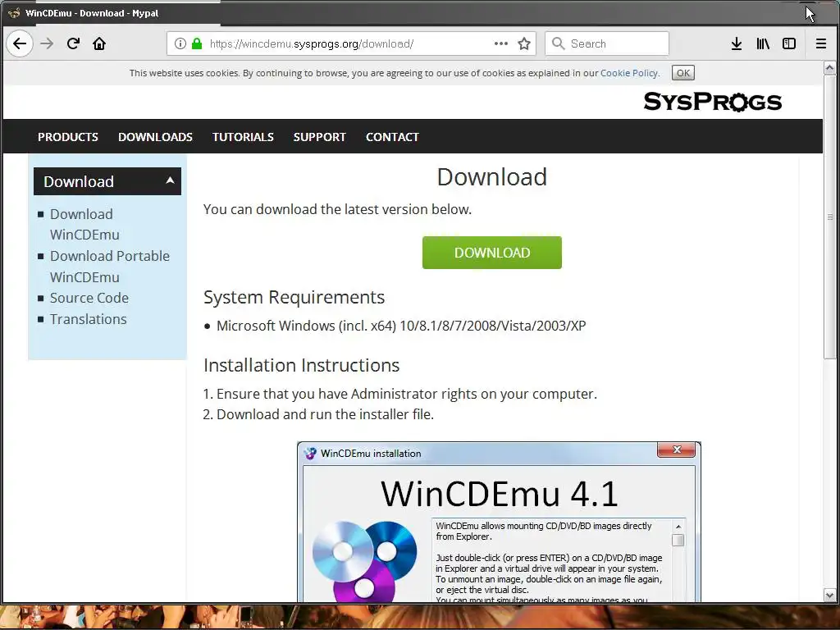Open the downloads panel arrow
The image size is (840, 630).
point(737,43)
